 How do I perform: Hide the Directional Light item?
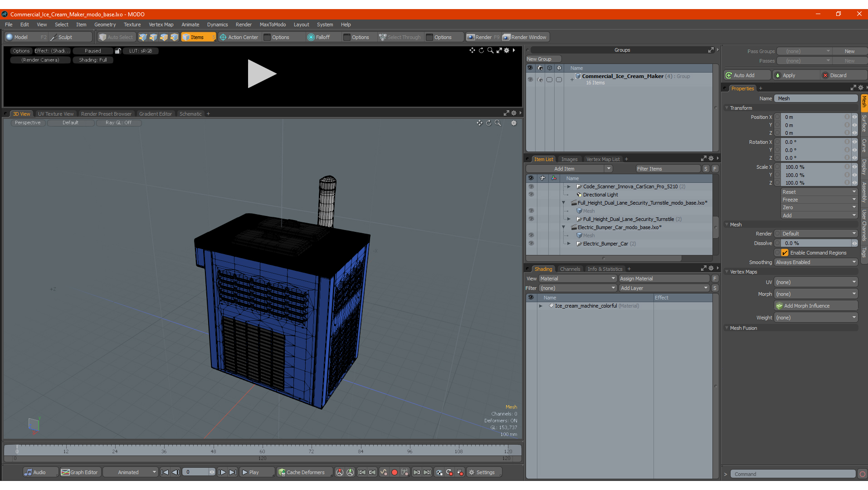pos(531,195)
